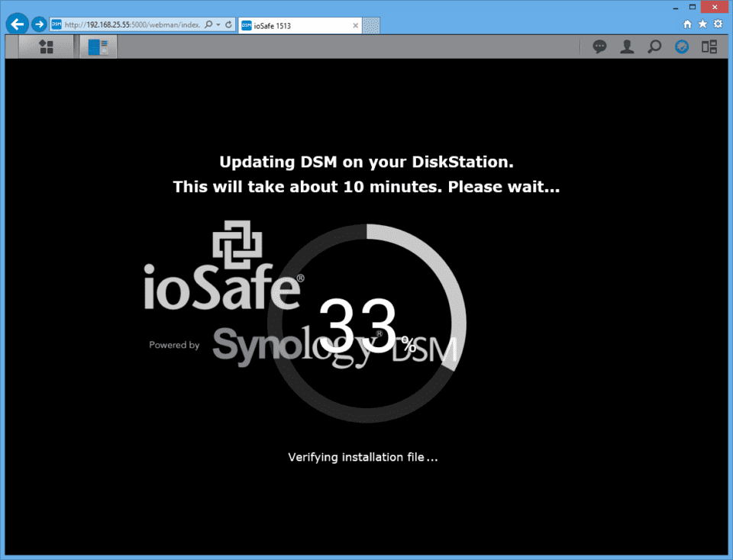Screen dimensions: 733x560
Task: Go back with browser back arrow
Action: pos(18,24)
